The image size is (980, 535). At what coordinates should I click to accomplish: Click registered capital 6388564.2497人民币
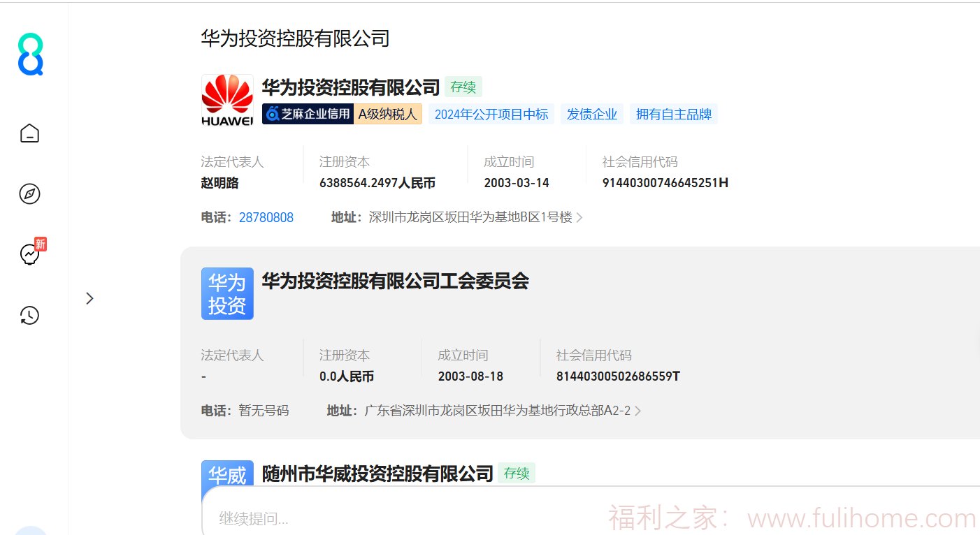click(x=377, y=183)
